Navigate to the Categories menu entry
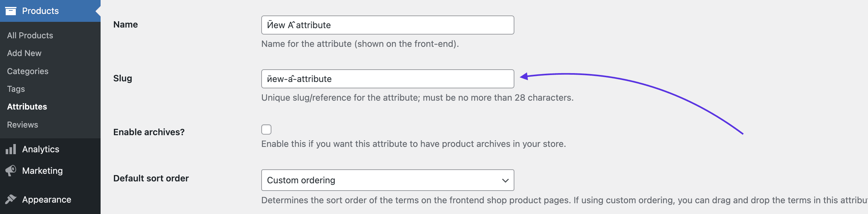The image size is (868, 214). coord(27,71)
